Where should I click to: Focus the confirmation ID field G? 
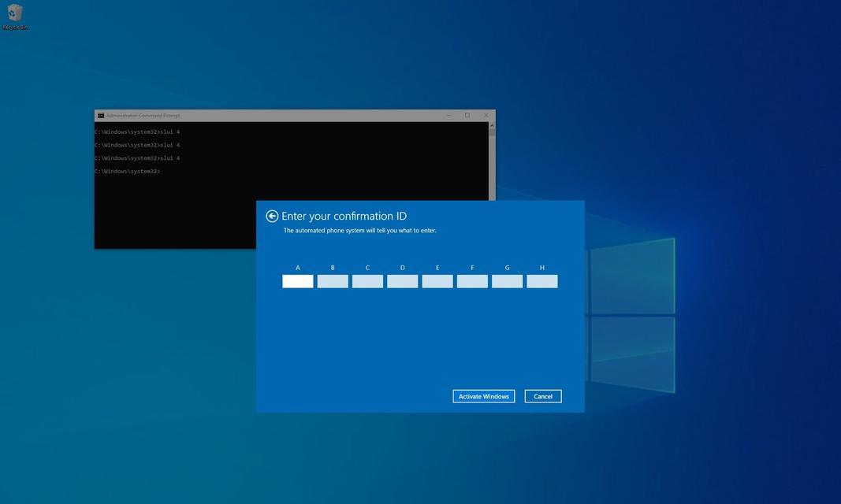tap(507, 281)
